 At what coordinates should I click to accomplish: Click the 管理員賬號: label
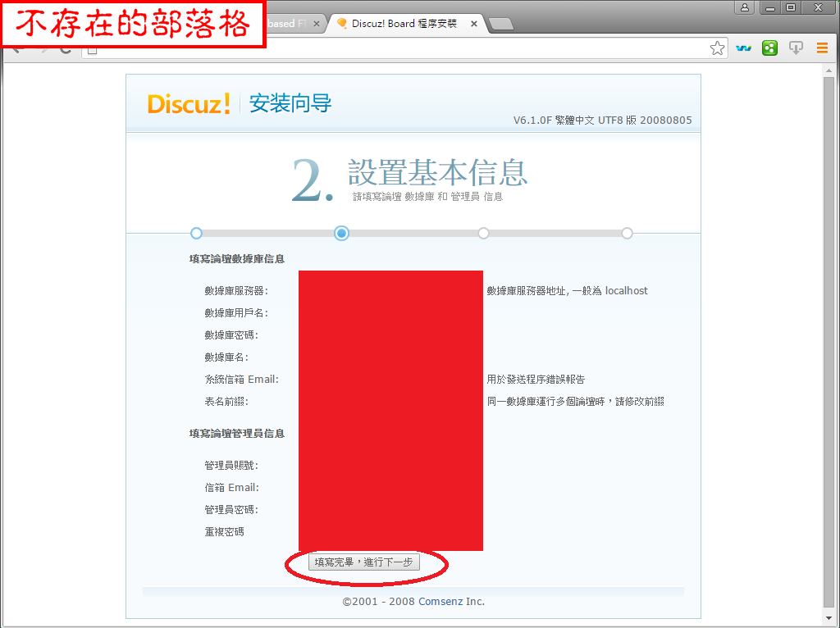click(x=231, y=465)
